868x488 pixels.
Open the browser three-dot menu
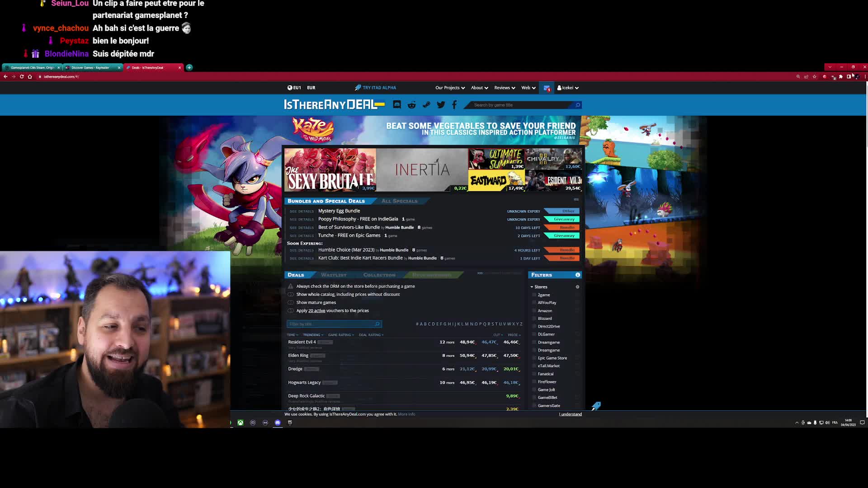pyautogui.click(x=865, y=76)
